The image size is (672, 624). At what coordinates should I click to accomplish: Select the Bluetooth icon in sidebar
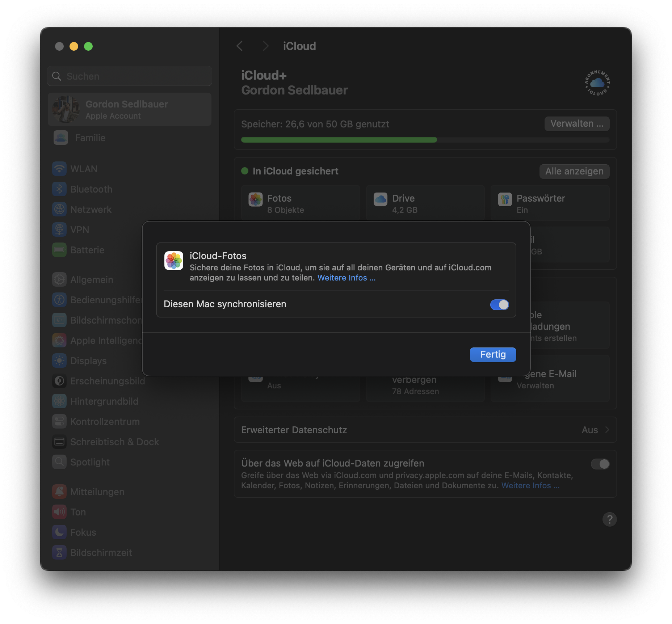59,189
